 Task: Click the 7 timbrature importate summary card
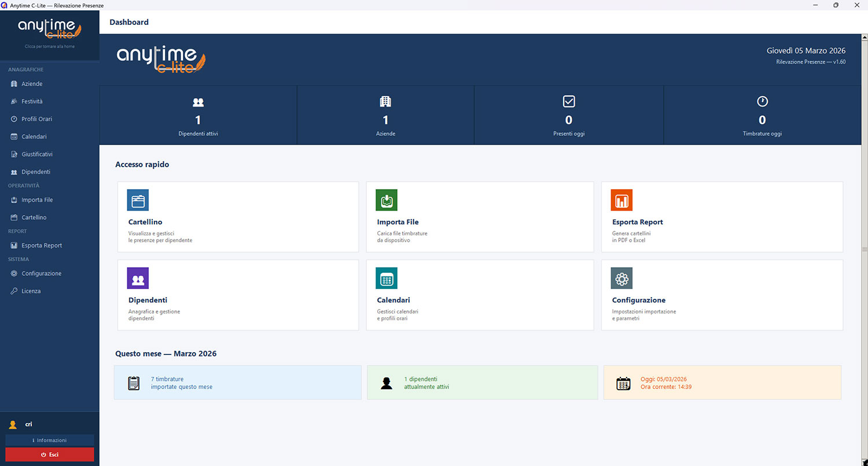(x=237, y=383)
